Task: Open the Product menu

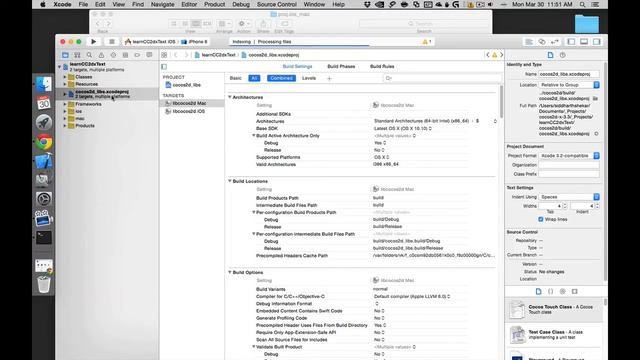Action: tap(214, 4)
